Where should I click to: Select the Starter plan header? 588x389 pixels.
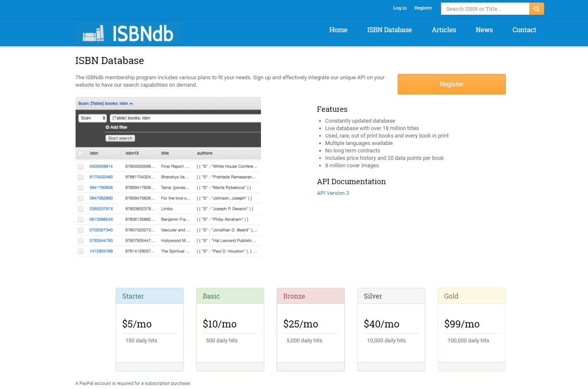(x=149, y=296)
